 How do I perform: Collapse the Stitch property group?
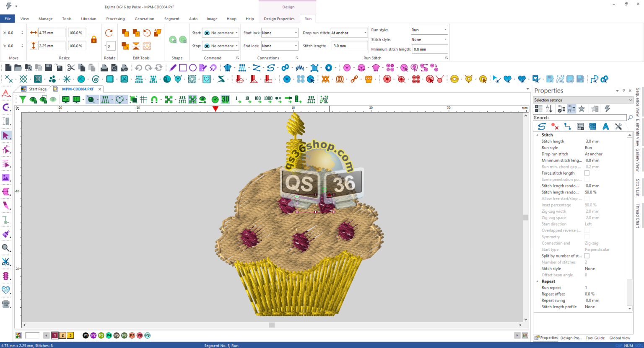[x=538, y=135]
